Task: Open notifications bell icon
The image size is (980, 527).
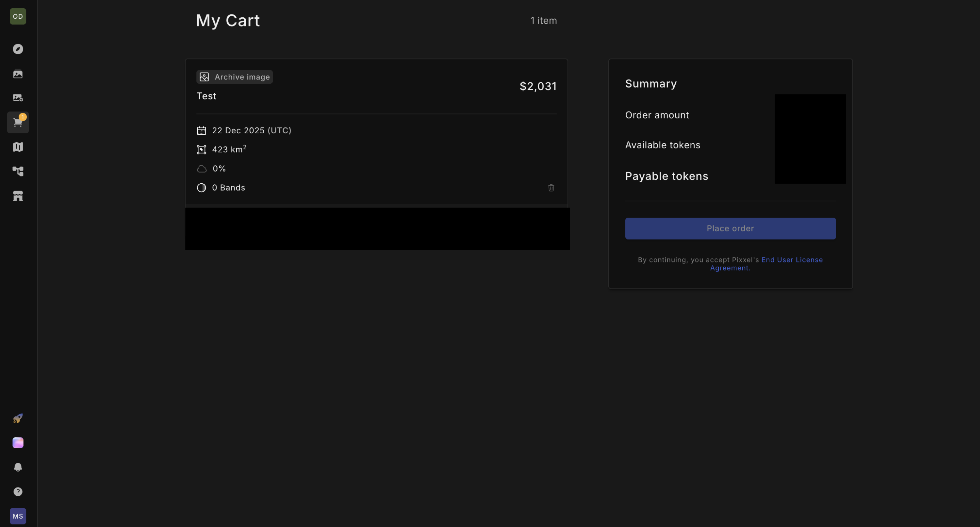Action: 18,467
